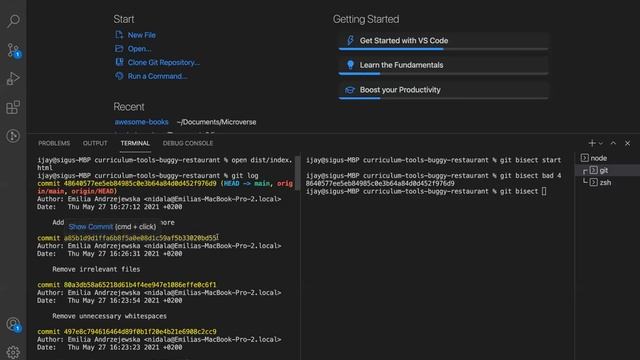Click the lightbulb icon on Learn the Fundamentals

(x=350, y=65)
